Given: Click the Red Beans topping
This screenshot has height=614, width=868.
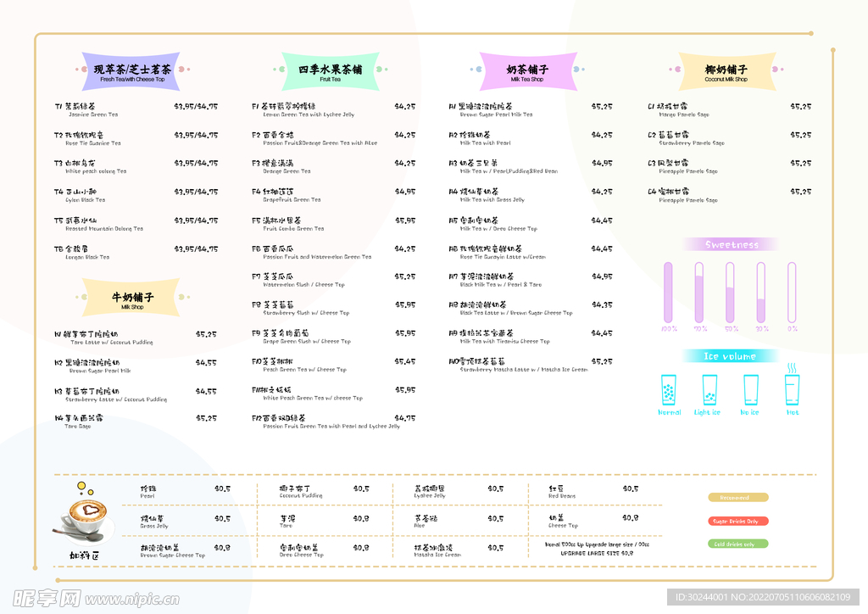Looking at the screenshot, I should coord(593,492).
